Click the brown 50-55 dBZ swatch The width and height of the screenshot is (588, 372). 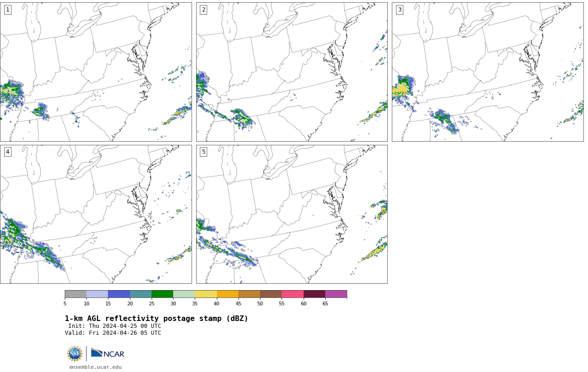click(x=271, y=294)
